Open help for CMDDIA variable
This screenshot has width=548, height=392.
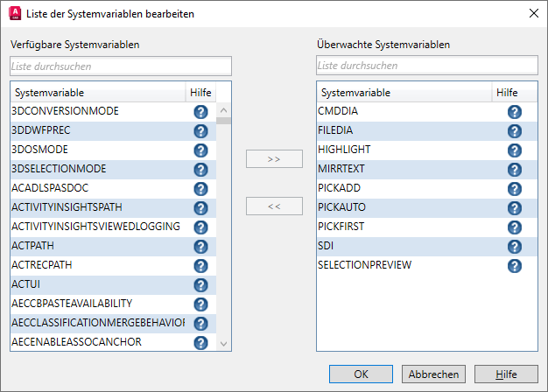515,112
